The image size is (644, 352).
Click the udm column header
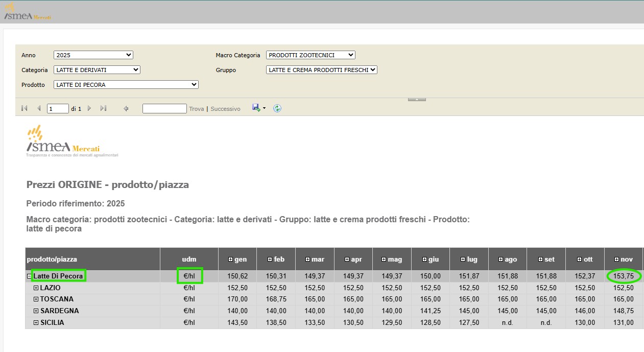click(189, 260)
